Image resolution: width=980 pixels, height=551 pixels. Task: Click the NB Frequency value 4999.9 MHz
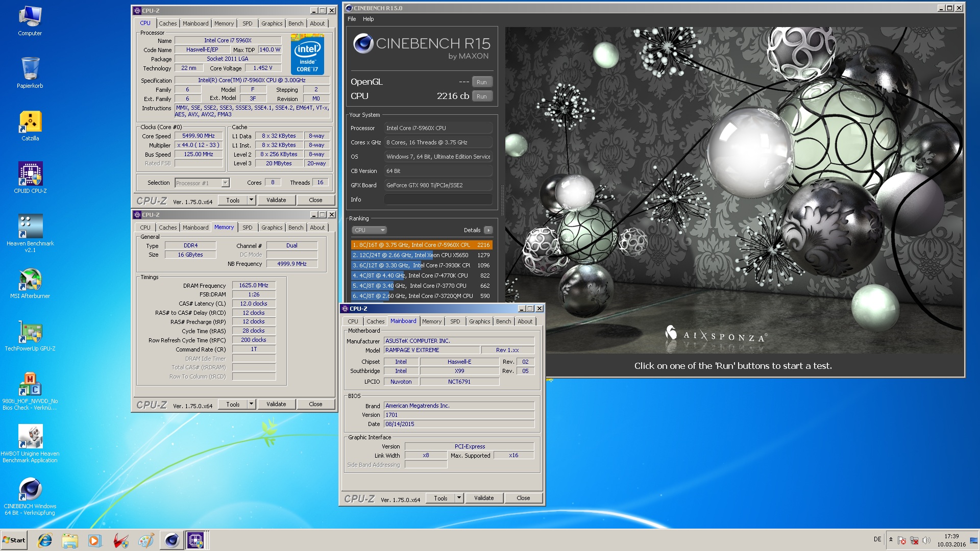[x=291, y=264]
